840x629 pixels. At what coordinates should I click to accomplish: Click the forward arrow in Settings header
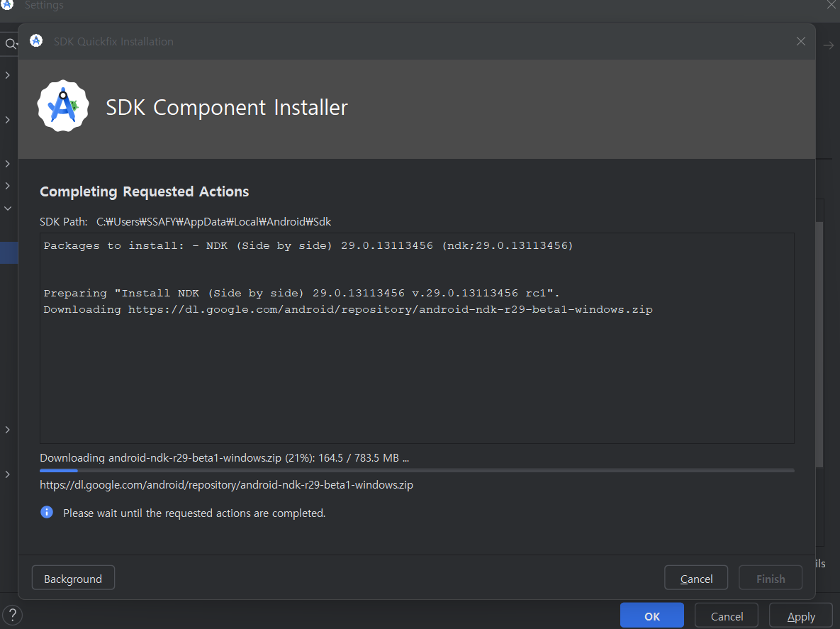pos(828,45)
